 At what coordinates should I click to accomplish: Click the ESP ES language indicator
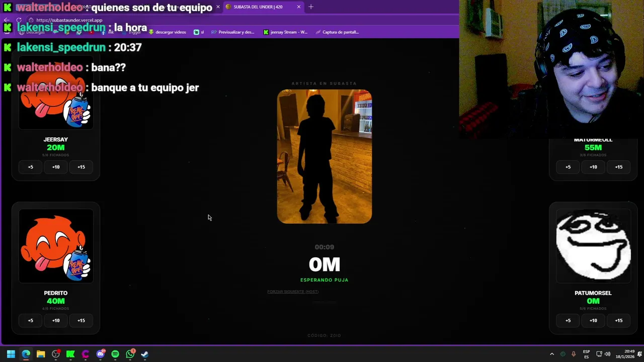(587, 354)
